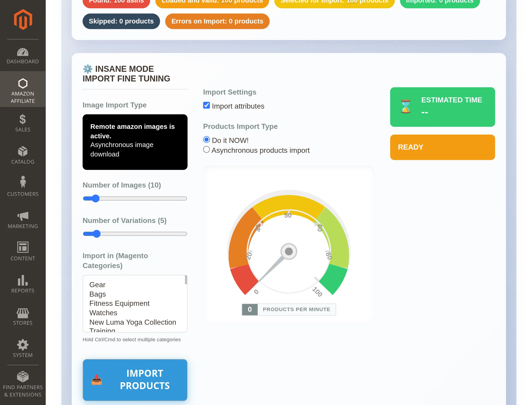Click the Errors on Import badge
Screen dimensions: 532x405
pyautogui.click(x=217, y=21)
